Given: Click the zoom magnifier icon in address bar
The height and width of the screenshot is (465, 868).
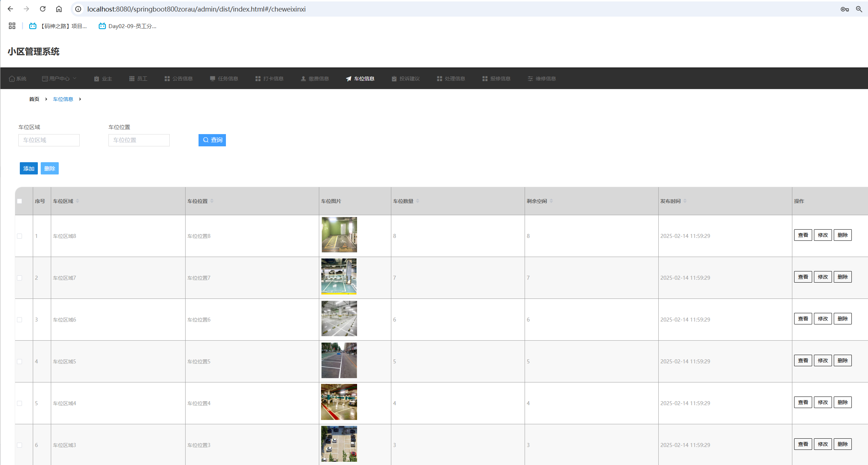Looking at the screenshot, I should tap(859, 9).
